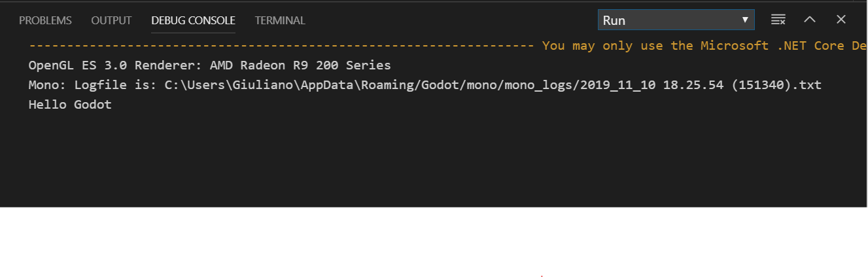This screenshot has width=868, height=277.
Task: Click the "AMD Radeon R9 200 Series" text
Action: coord(300,65)
